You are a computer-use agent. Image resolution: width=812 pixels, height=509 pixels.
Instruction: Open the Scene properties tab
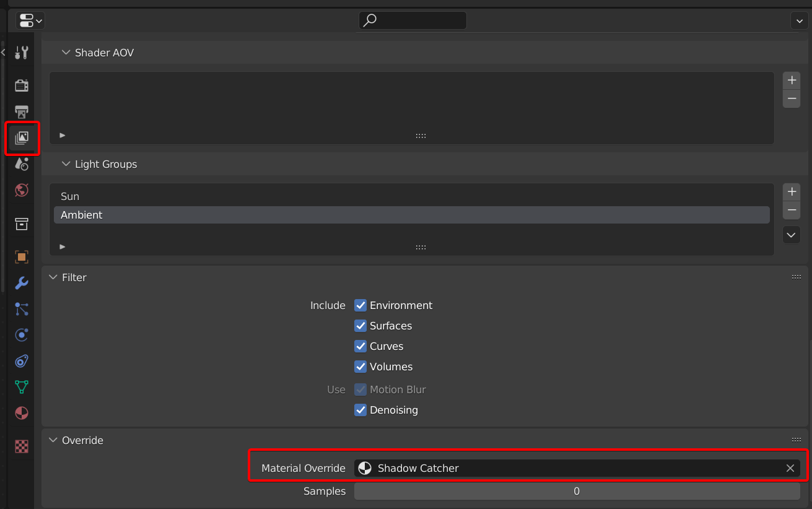pyautogui.click(x=22, y=164)
